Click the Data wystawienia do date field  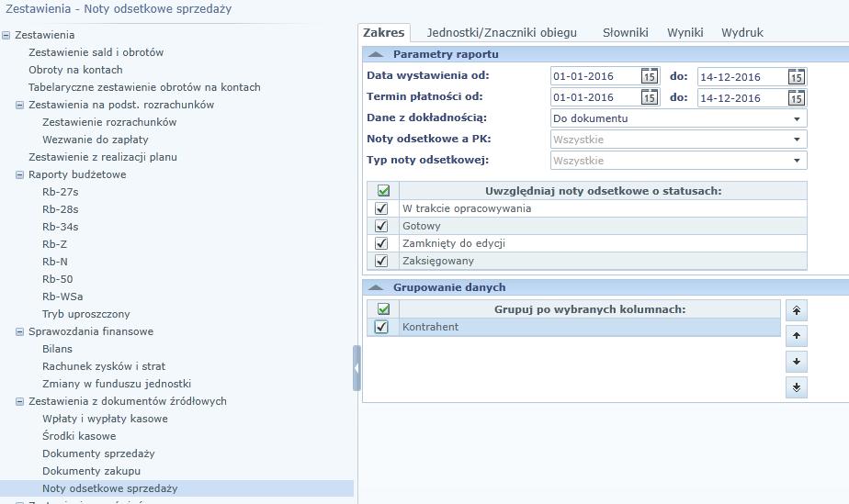click(x=741, y=77)
